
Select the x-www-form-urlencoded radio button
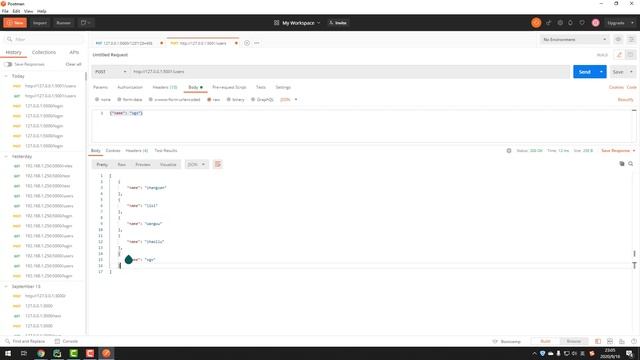point(151,100)
